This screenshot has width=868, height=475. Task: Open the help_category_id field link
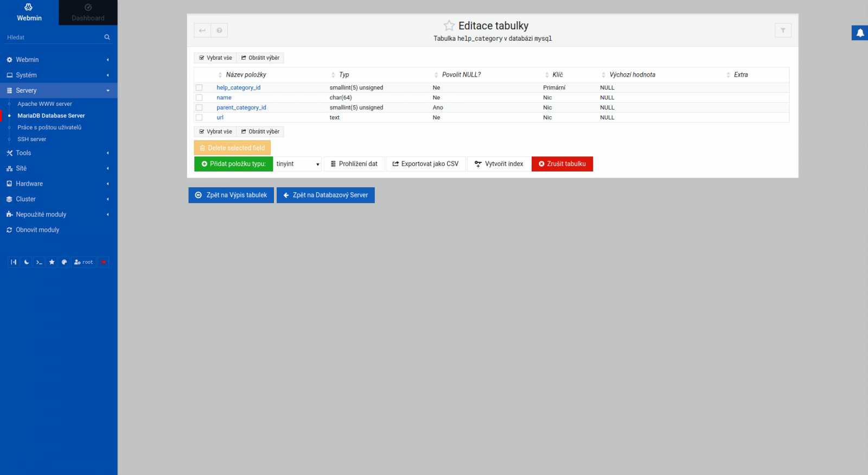click(x=239, y=88)
